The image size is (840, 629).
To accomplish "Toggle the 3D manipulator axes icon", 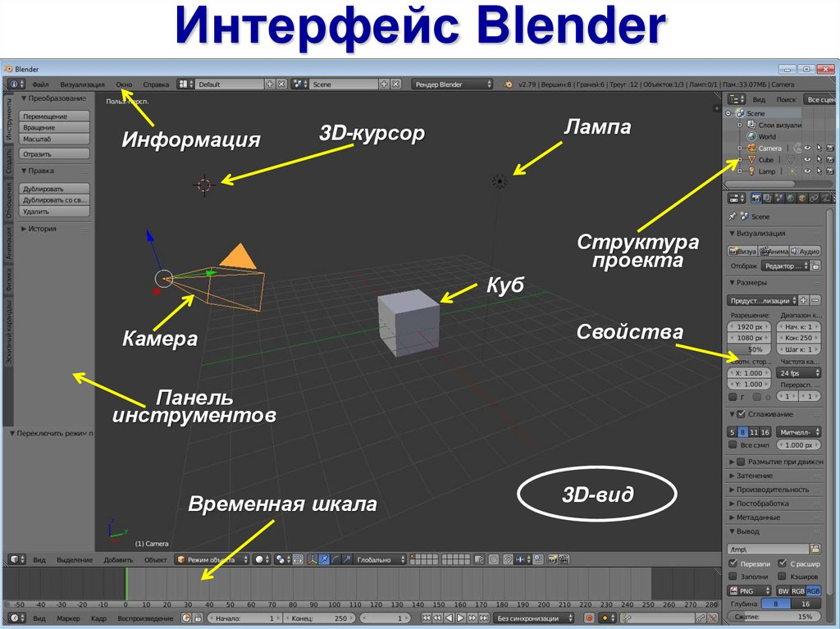I will point(313,559).
